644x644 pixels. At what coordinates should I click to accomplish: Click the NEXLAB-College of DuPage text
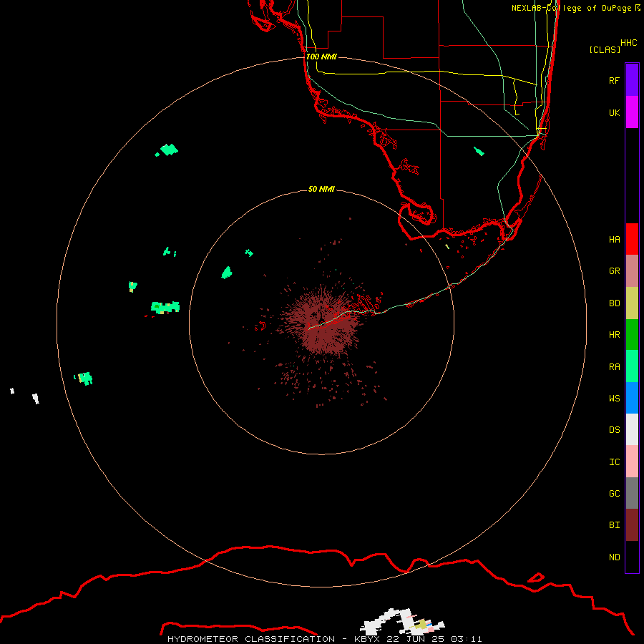[571, 8]
